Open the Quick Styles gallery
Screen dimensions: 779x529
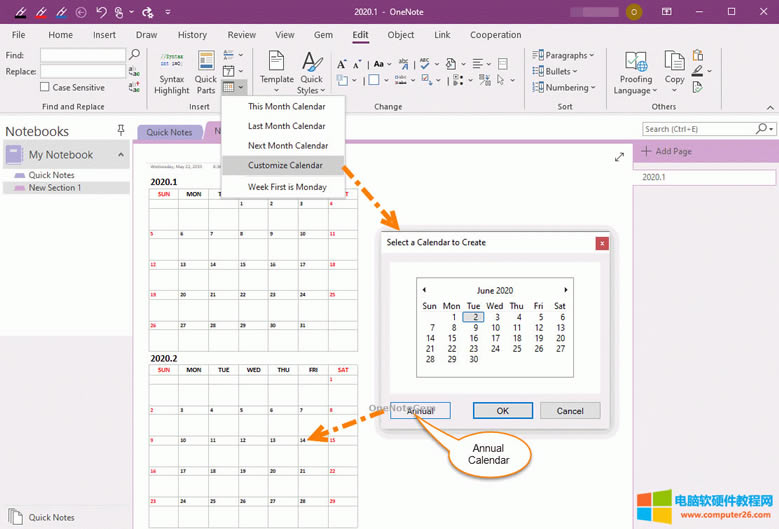(x=311, y=64)
